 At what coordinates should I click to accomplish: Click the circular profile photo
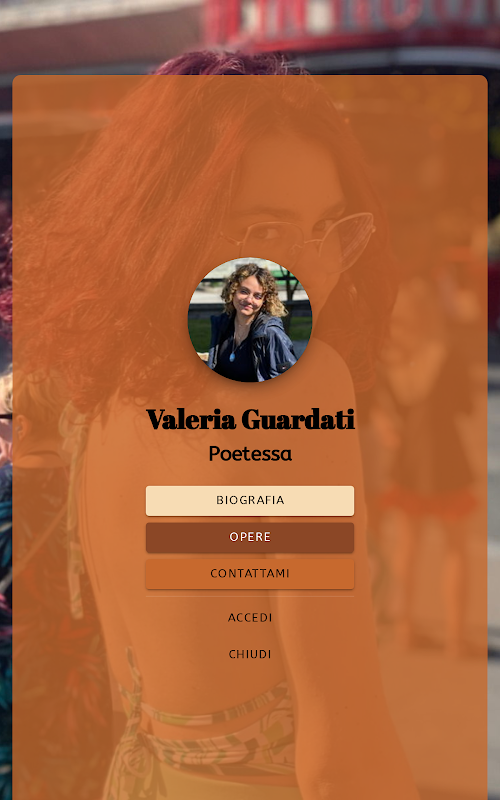[x=250, y=319]
